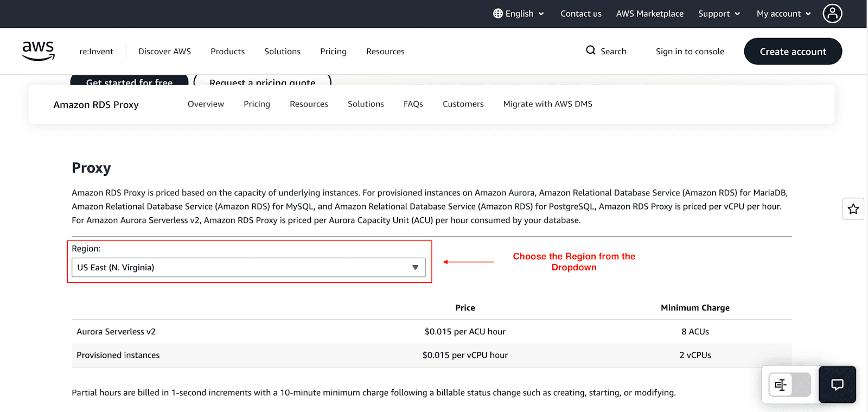Click the layout panel icon
This screenshot has width=868, height=412.
click(x=781, y=385)
